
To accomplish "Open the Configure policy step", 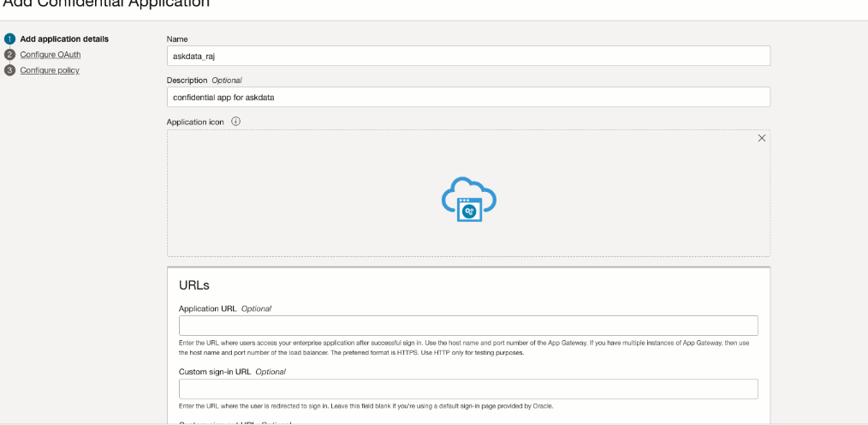I will click(50, 70).
